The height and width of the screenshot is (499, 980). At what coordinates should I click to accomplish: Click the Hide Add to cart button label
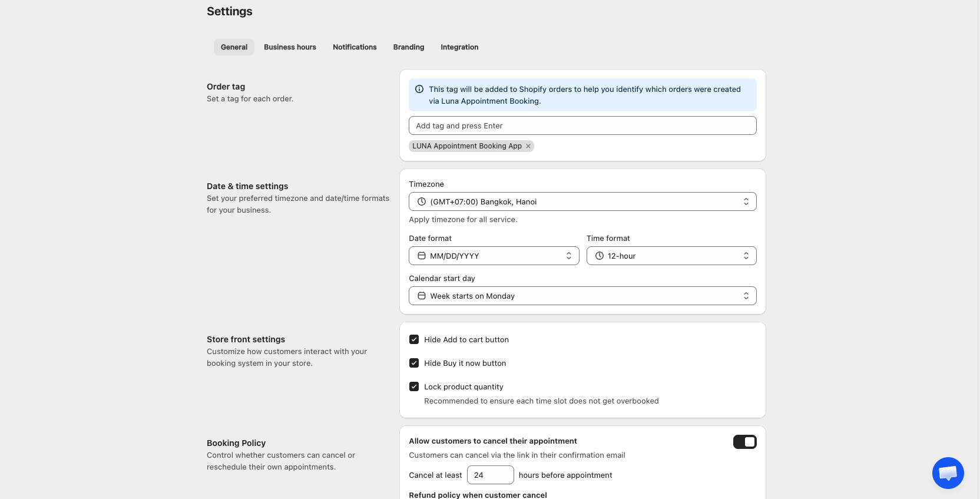466,339
